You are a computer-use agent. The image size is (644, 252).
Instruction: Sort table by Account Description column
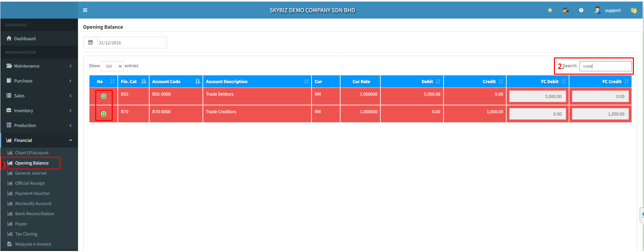click(257, 81)
